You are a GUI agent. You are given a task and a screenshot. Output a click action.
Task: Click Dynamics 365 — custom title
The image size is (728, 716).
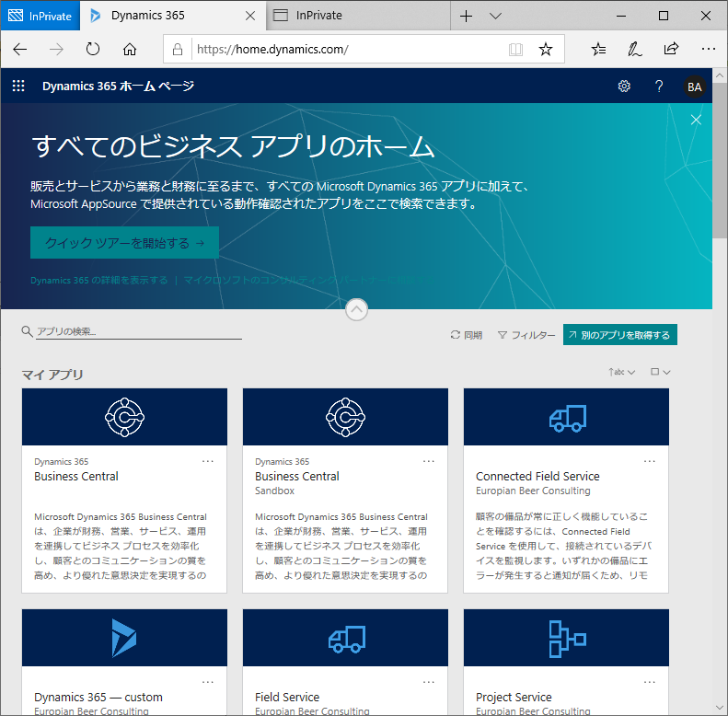coord(98,697)
